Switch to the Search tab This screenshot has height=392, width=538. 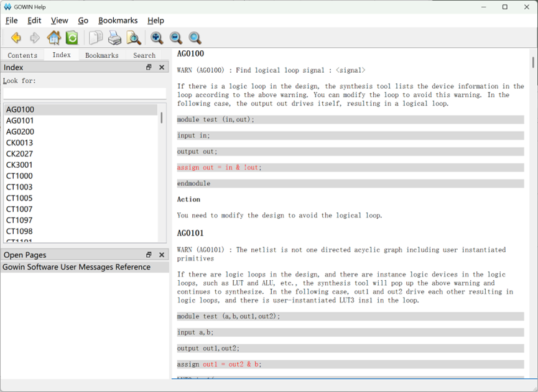click(x=144, y=55)
